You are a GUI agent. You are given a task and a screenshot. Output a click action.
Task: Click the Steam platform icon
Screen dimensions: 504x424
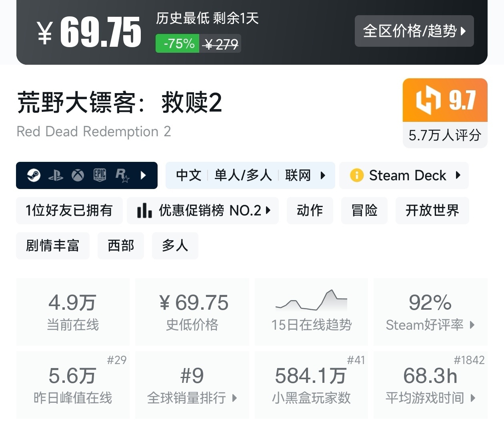[x=34, y=175]
